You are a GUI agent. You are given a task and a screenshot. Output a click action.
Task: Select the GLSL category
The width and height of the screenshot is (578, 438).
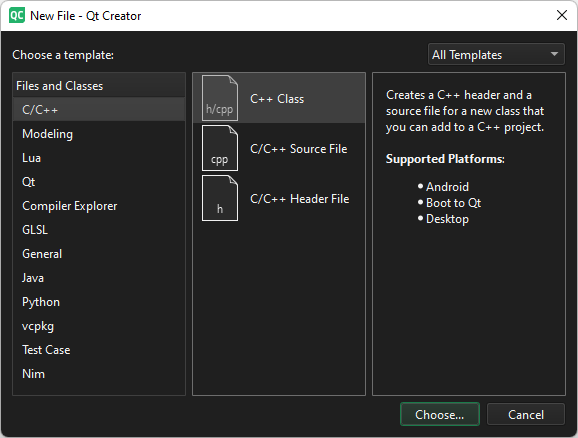click(x=99, y=229)
